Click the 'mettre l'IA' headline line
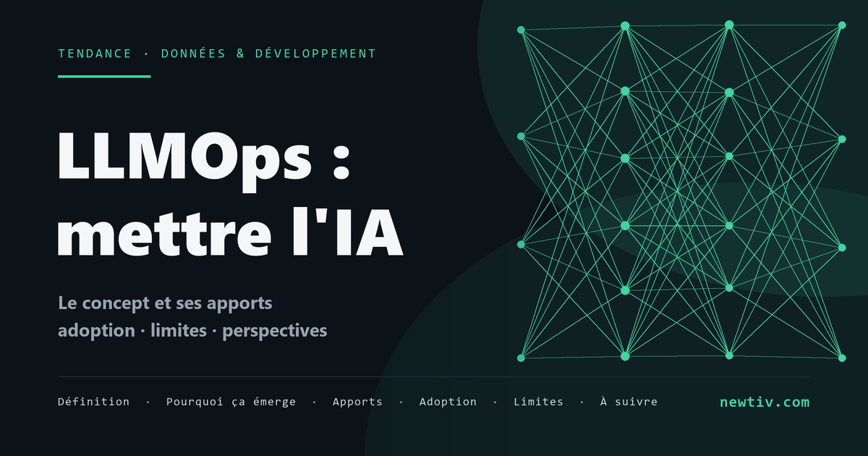This screenshot has height=456, width=868. tap(230, 232)
